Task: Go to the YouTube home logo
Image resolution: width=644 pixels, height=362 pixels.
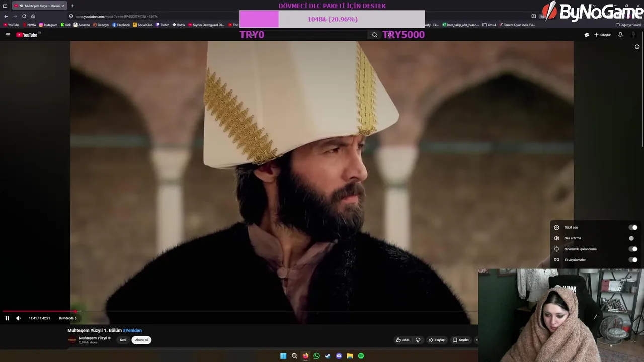Action: [28, 35]
